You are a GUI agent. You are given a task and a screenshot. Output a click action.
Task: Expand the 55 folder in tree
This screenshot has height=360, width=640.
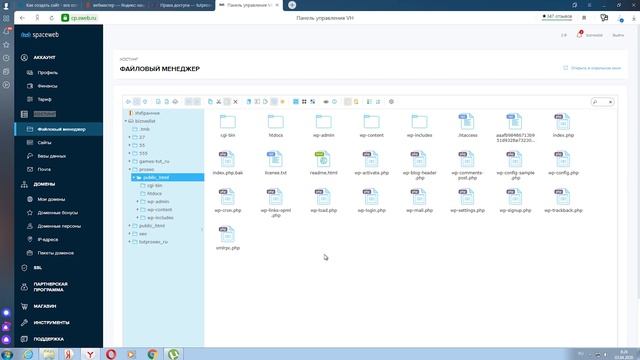coord(130,145)
